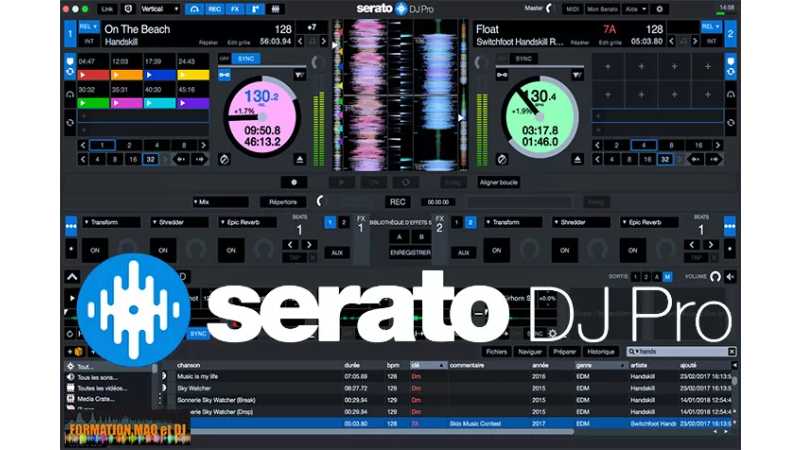The height and width of the screenshot is (450, 800).
Task: Add a cue in first empty slot on deck 2
Action: [x=608, y=66]
